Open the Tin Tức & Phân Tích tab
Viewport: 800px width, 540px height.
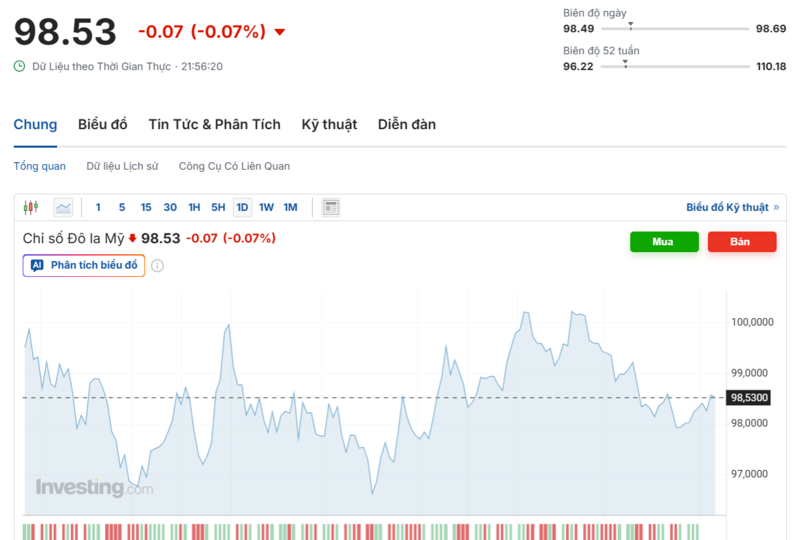coord(214,125)
